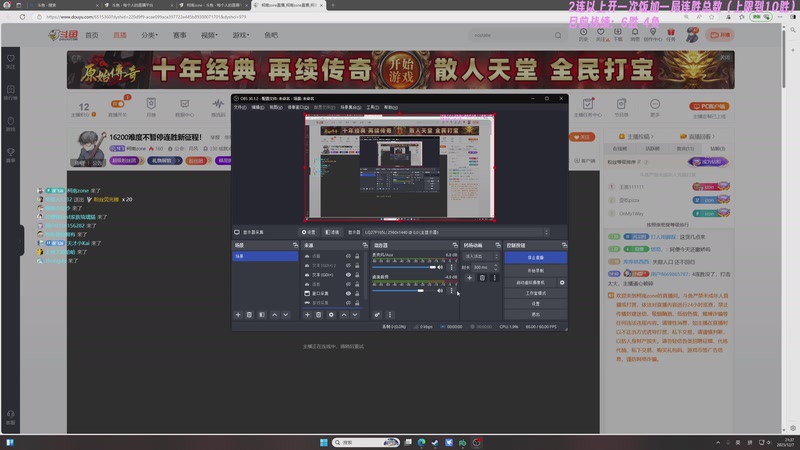Screen dimensions: 800x450
Task: Add a new scene in OBS scenes panel
Action: click(x=238, y=315)
